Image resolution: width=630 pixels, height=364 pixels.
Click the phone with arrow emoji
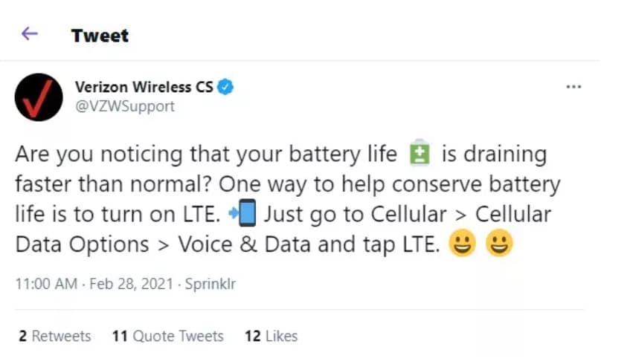pyautogui.click(x=243, y=215)
